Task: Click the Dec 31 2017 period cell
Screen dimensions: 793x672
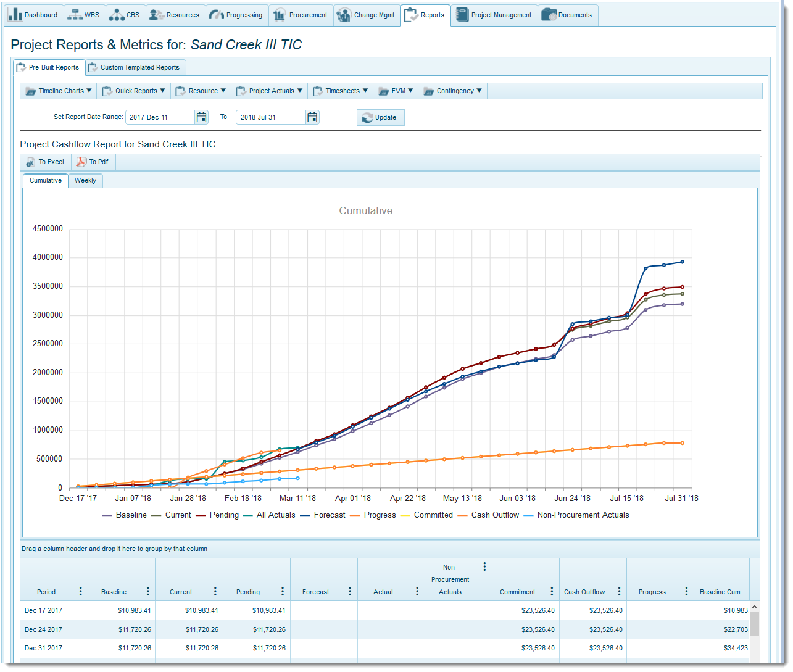Action: 54,648
